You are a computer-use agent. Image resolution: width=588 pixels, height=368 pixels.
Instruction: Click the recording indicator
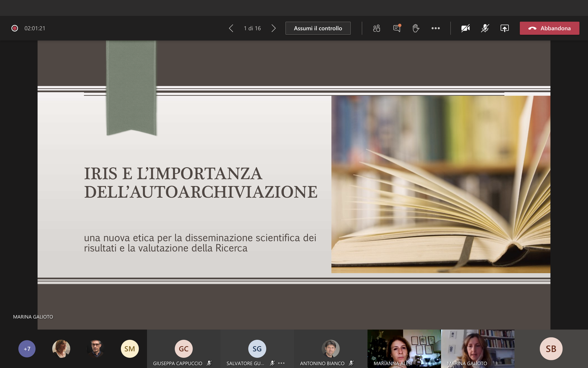[15, 28]
